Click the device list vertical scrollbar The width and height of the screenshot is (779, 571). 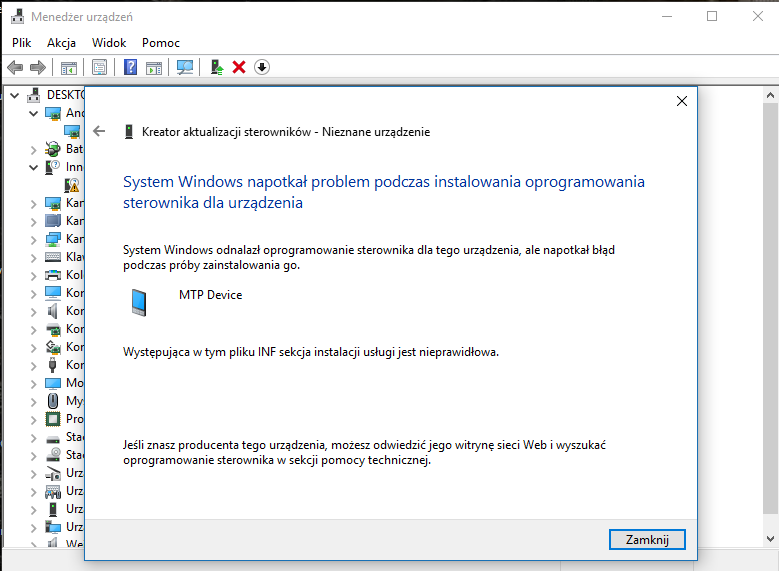770,300
